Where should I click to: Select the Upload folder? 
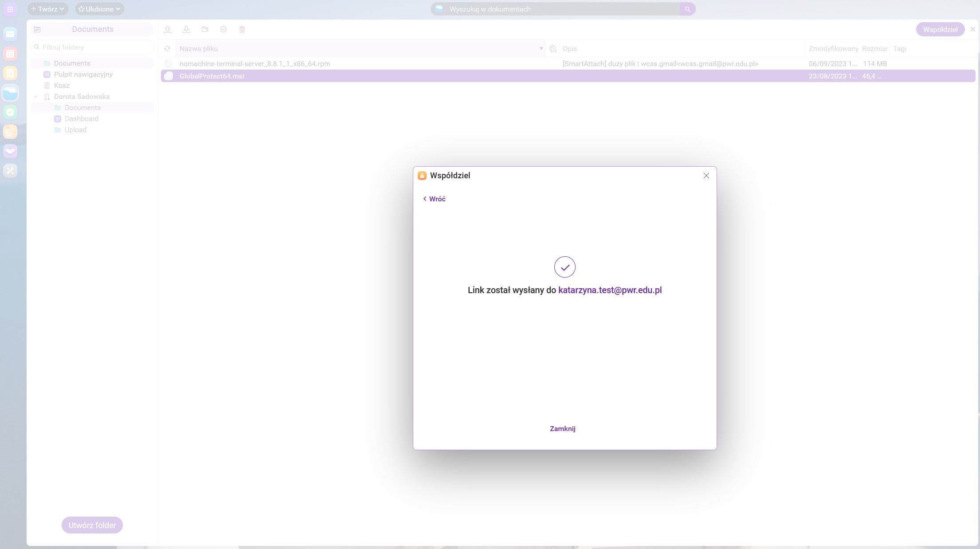(75, 130)
